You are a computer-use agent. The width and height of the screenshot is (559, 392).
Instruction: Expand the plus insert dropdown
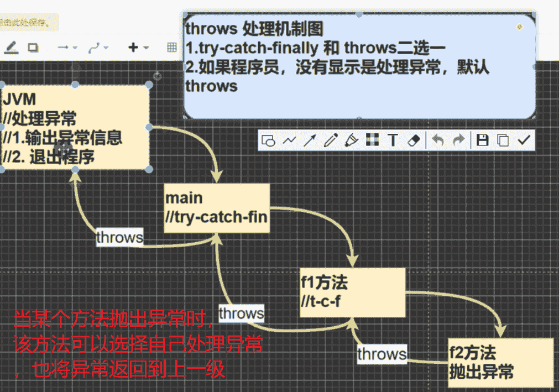pos(138,48)
